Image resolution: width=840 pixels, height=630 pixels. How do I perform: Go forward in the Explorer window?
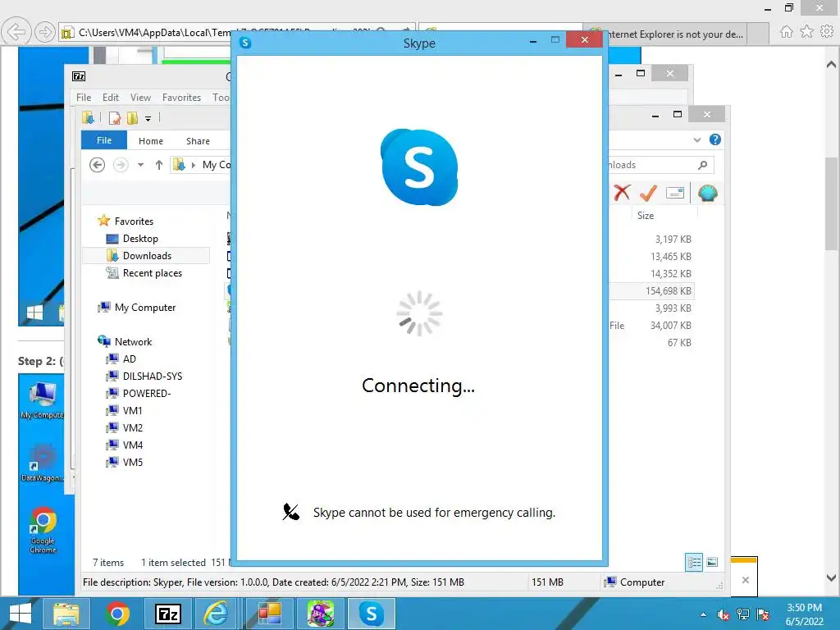pyautogui.click(x=121, y=164)
